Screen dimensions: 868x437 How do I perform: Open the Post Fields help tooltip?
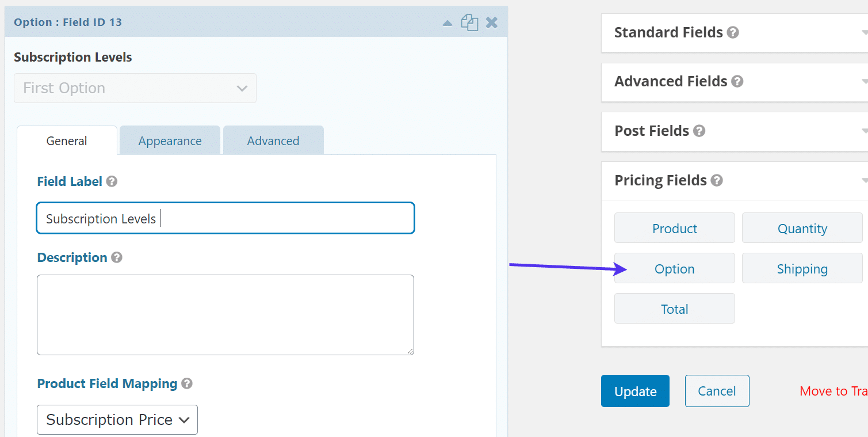[x=699, y=131]
